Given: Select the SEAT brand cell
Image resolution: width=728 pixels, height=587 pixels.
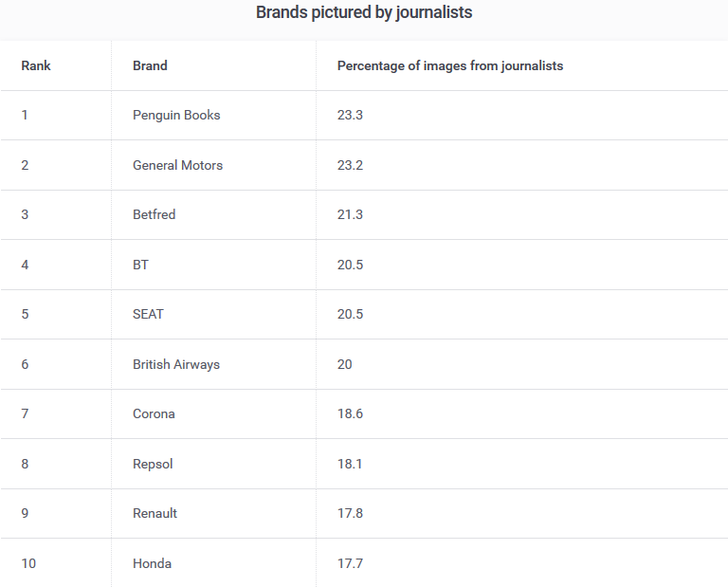Looking at the screenshot, I should point(148,314).
